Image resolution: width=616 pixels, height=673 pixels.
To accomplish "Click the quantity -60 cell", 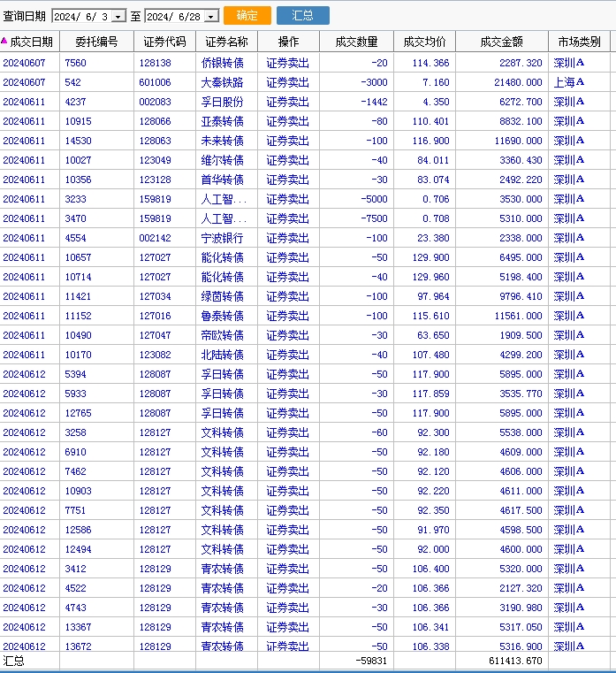I will (379, 432).
